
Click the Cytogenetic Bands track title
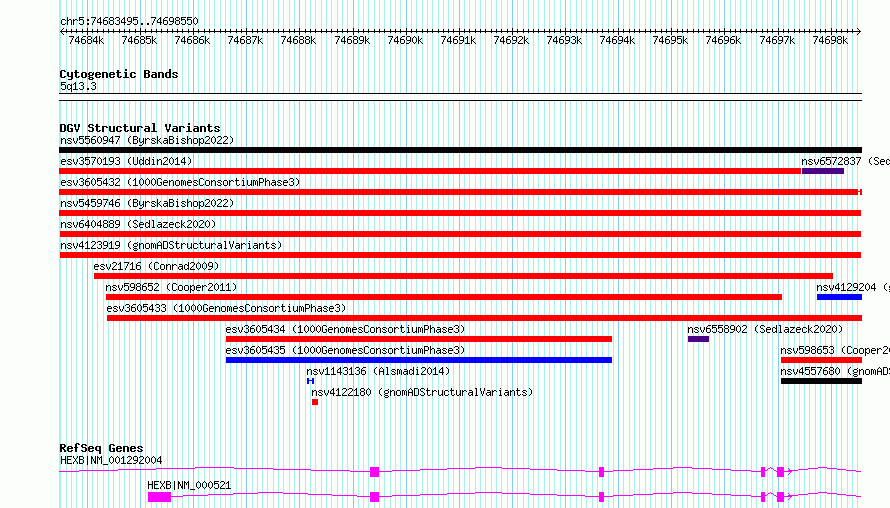pos(119,74)
